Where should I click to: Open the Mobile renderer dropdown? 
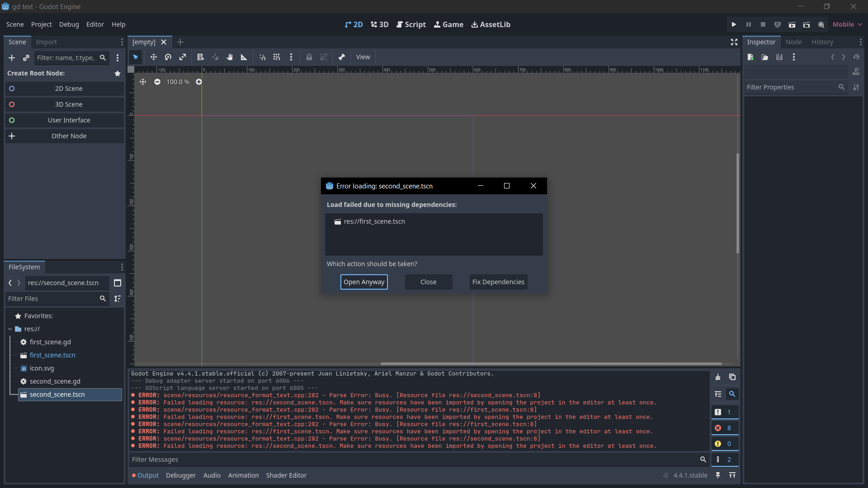point(847,24)
